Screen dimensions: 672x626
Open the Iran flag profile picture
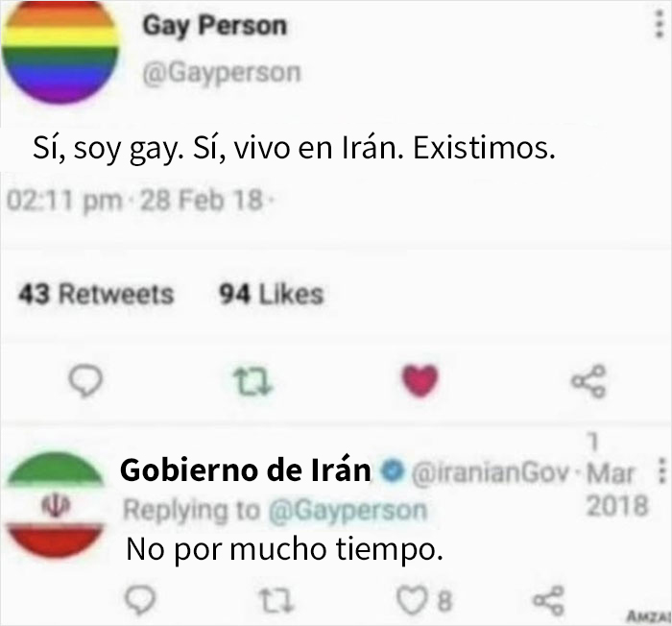coord(56,505)
